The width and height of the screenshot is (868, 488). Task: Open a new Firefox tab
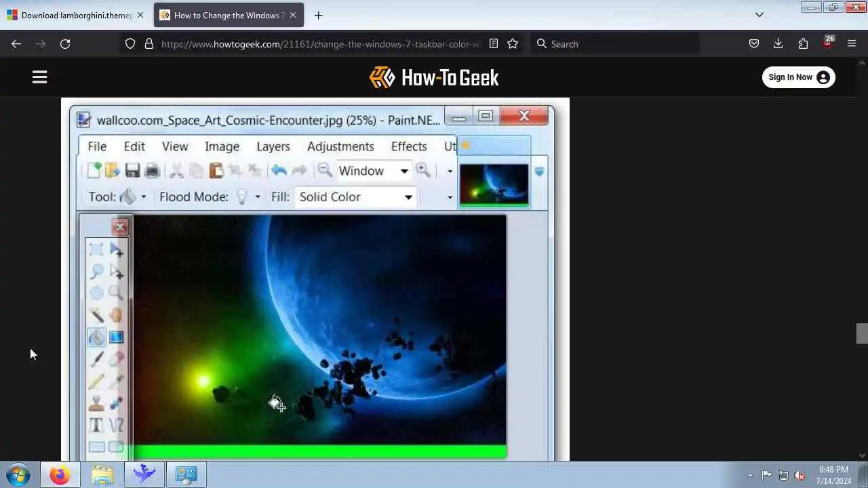coord(318,15)
